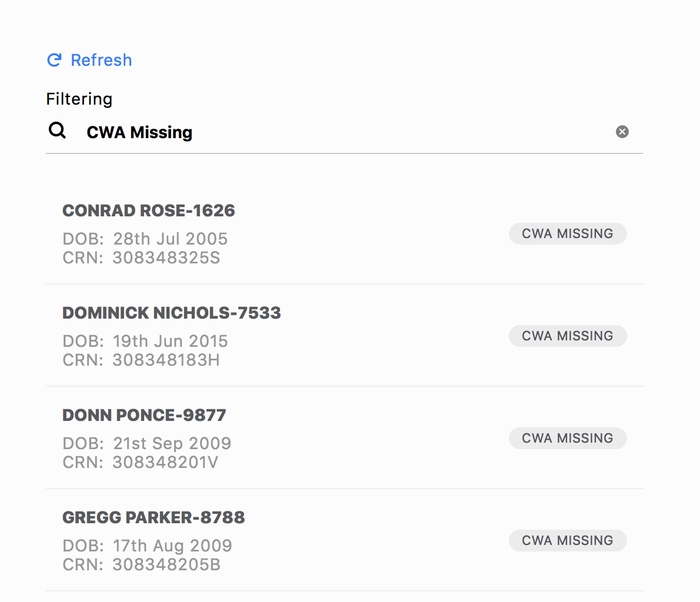Clear the filter with the X icon
700x602 pixels.
[622, 132]
